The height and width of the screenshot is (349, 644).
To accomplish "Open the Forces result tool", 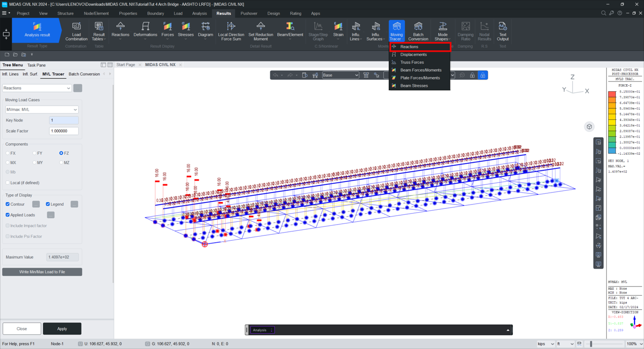I will click(168, 30).
